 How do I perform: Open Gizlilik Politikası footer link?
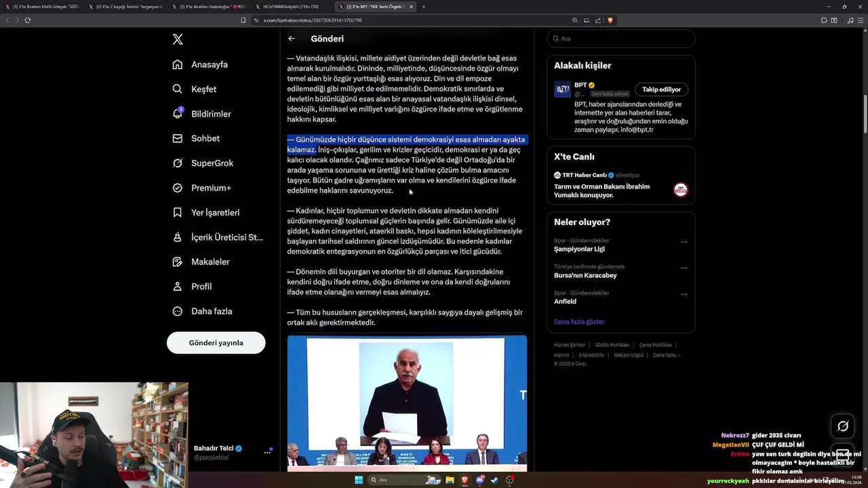tap(612, 345)
